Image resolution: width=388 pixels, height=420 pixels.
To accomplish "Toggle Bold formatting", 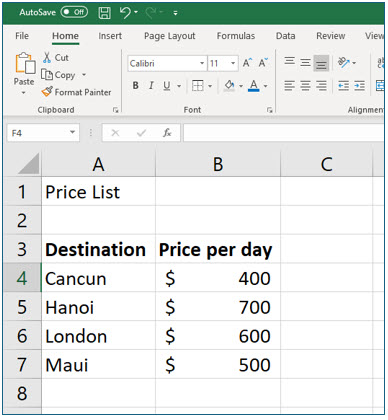I will point(135,86).
